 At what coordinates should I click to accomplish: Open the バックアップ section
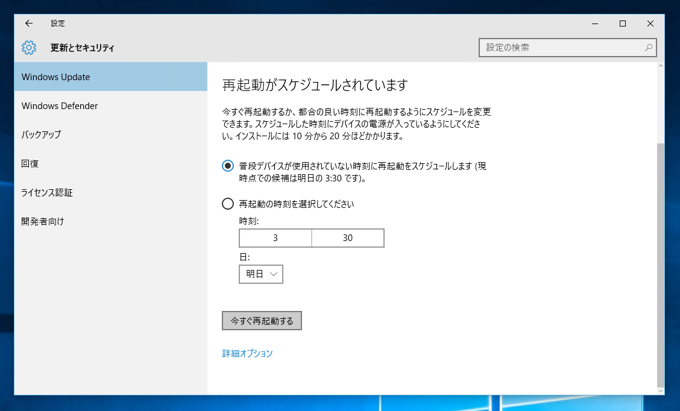pos(111,134)
